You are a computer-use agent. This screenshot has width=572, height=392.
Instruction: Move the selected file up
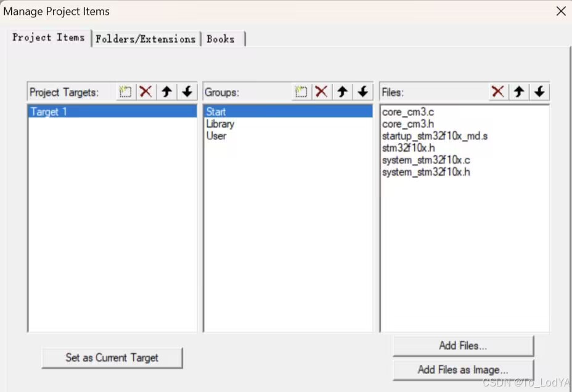[x=519, y=91]
